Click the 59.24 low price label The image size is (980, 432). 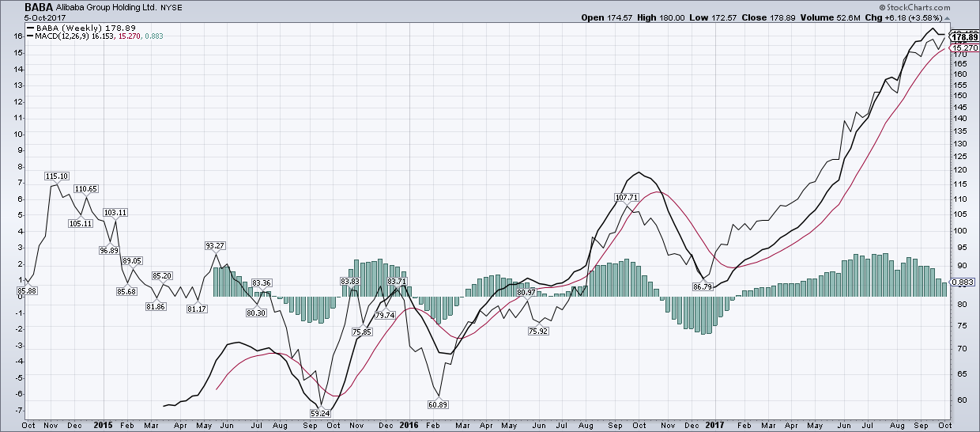(320, 413)
